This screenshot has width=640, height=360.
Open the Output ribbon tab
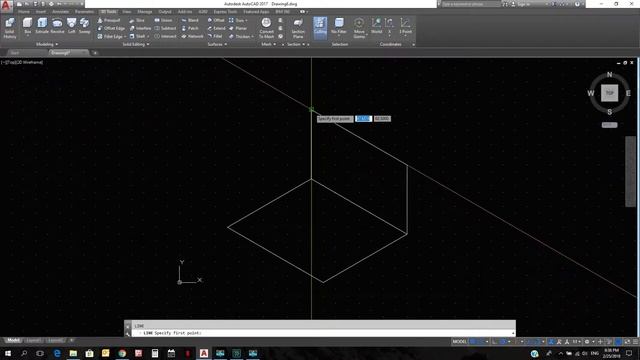tap(165, 12)
